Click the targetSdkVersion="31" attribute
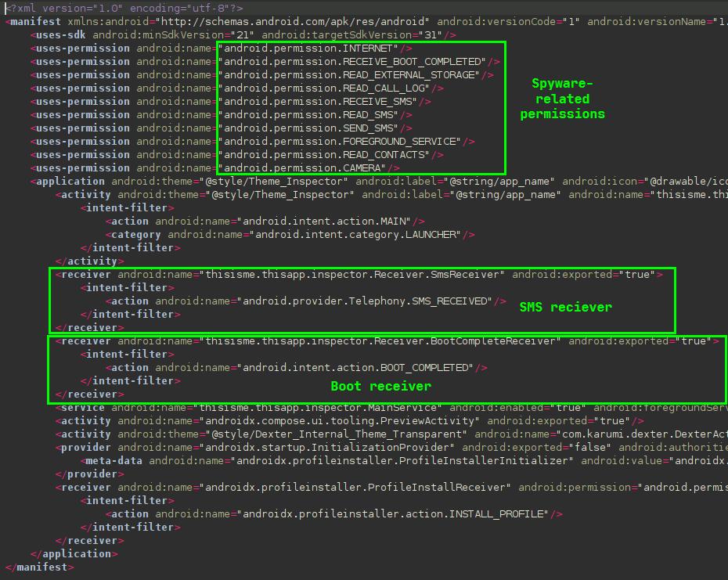Screen dimensions: 728x580 click(x=352, y=34)
